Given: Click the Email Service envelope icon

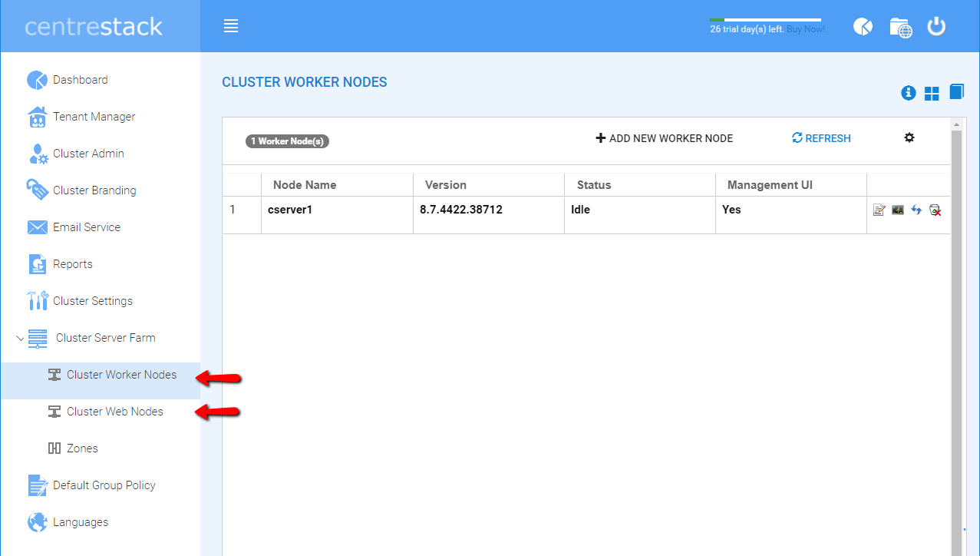Looking at the screenshot, I should [37, 227].
